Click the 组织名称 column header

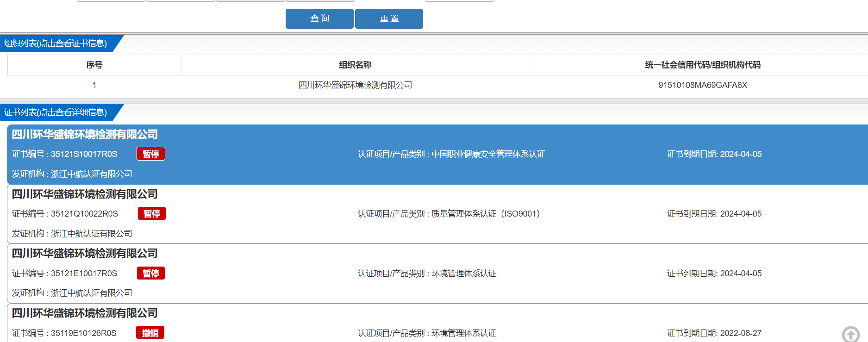(x=355, y=65)
